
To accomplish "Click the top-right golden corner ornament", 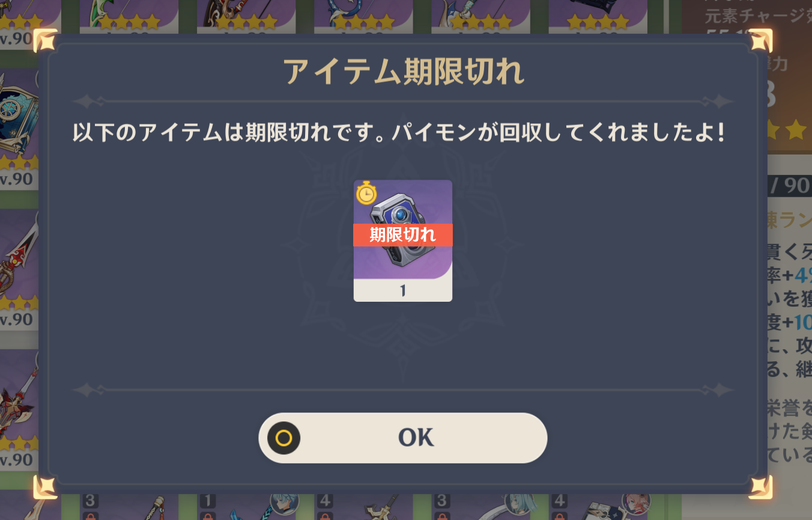I will click(759, 41).
